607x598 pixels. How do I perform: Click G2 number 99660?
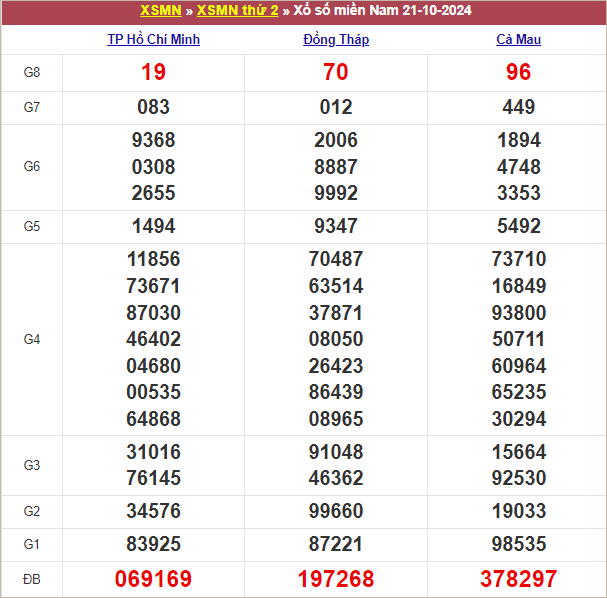point(336,511)
